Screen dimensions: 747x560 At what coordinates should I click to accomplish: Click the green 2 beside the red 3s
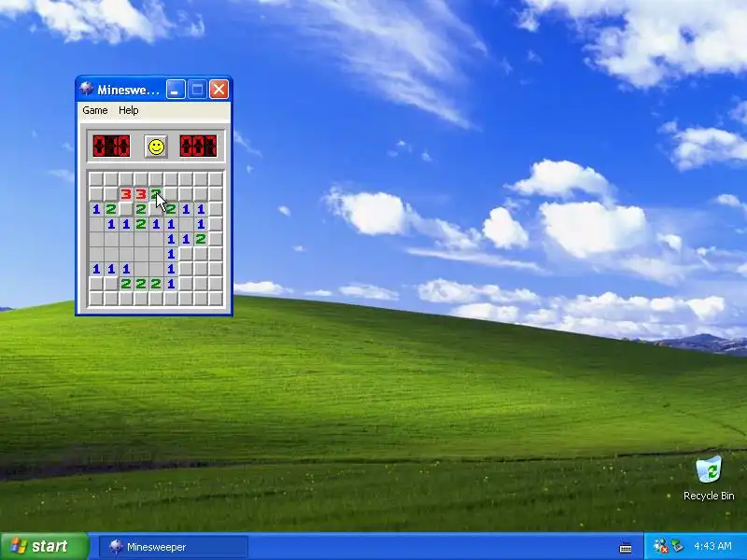tap(156, 194)
